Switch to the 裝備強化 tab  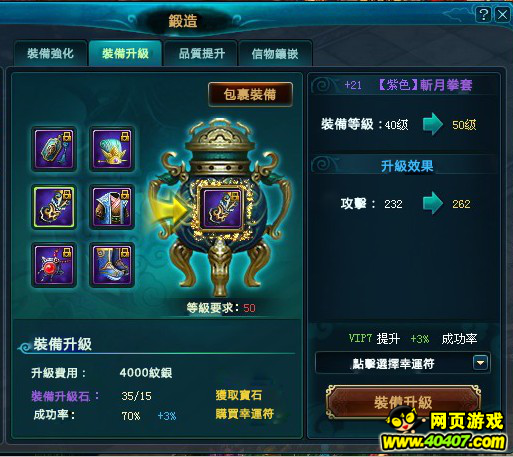(51, 53)
